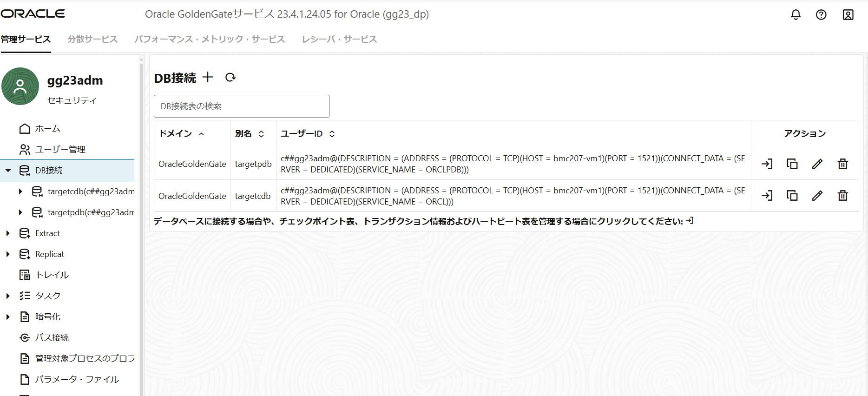Click OracleGoldenGate domain in targetpdb row
Image resolution: width=868 pixels, height=396 pixels.
(192, 164)
